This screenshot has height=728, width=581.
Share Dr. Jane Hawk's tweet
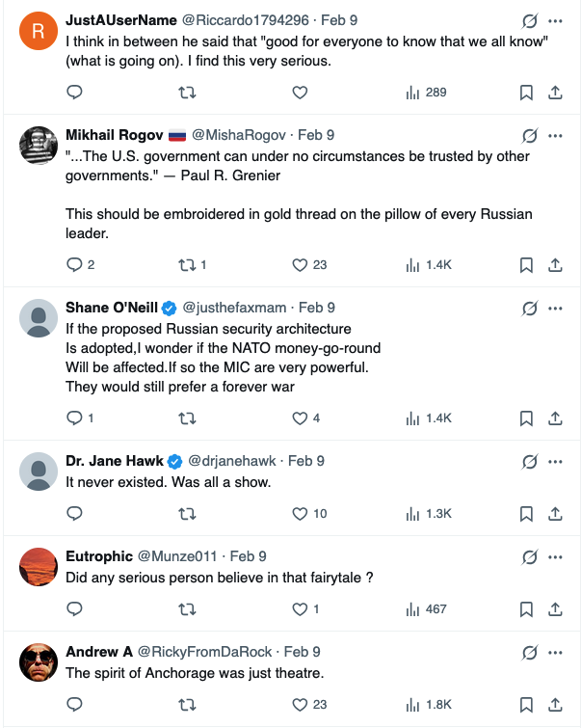click(555, 513)
